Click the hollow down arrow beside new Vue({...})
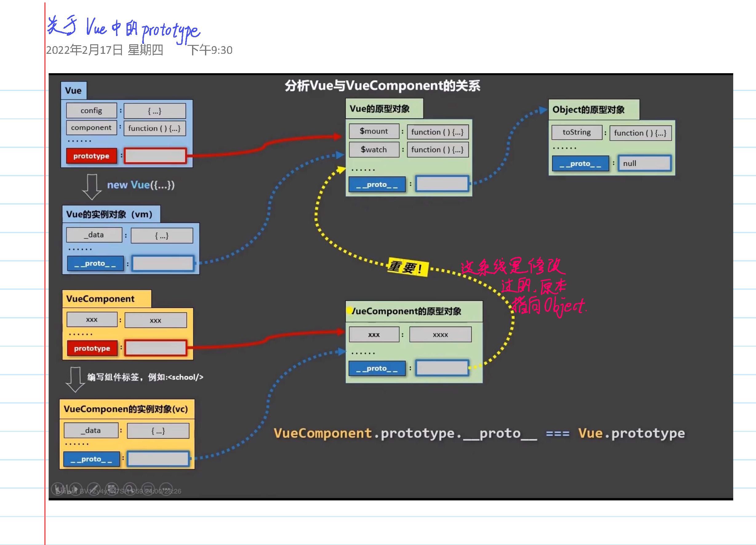Screen dimensions: 756x545 click(92, 187)
